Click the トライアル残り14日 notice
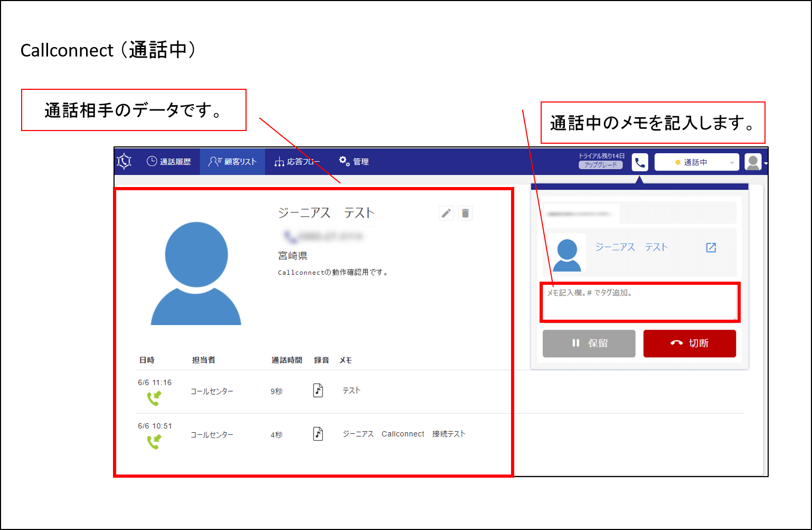This screenshot has width=812, height=530. pos(601,156)
